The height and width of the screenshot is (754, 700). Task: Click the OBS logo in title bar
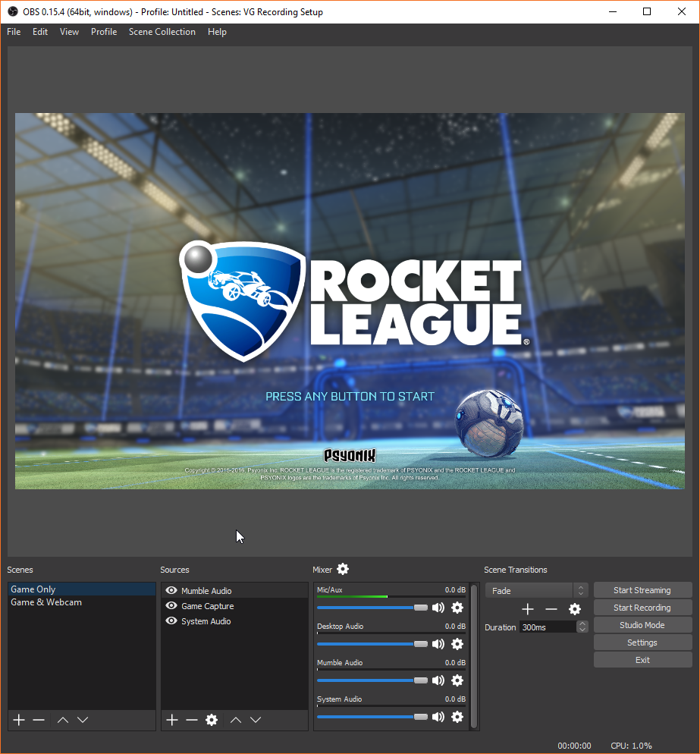tap(13, 11)
